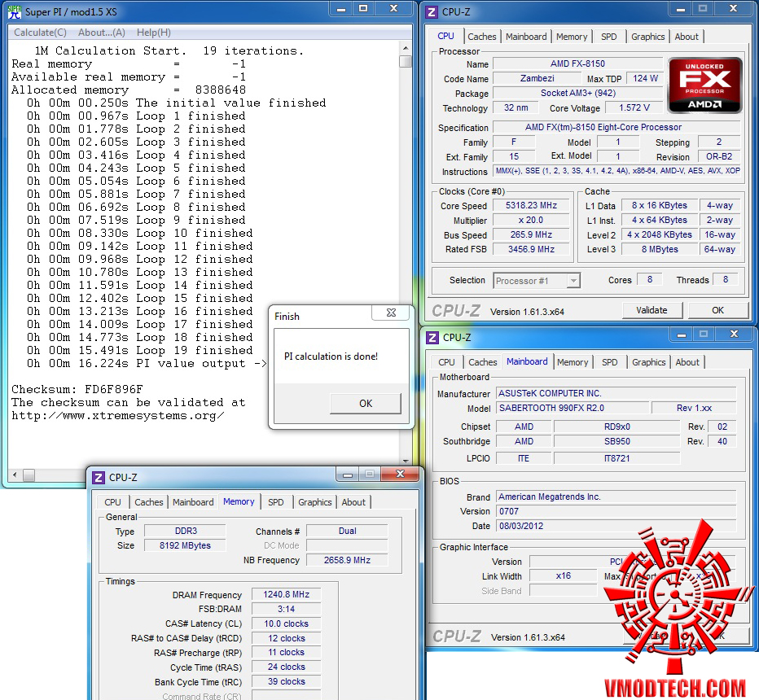Click Super PI vertical scrollbar up arrow
The width and height of the screenshot is (759, 700).
[406, 48]
